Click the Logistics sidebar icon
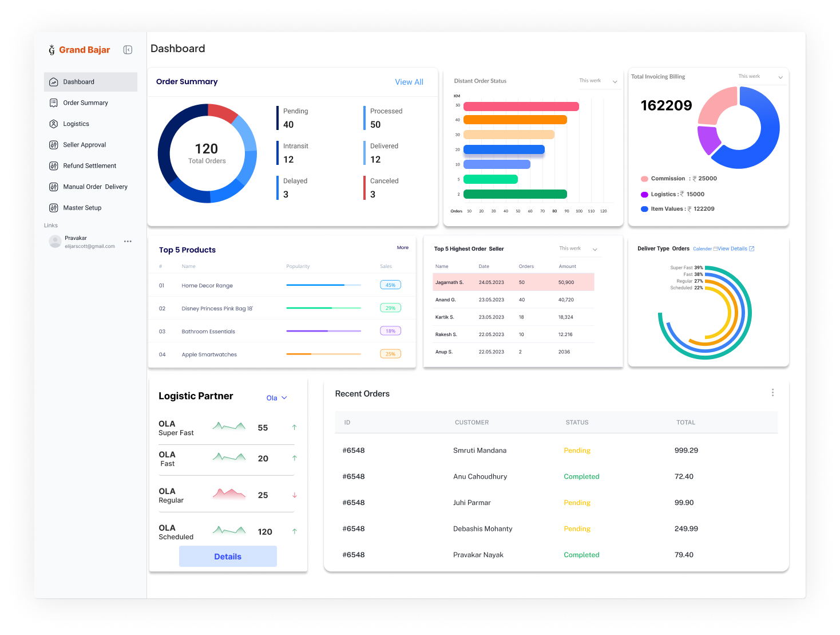The width and height of the screenshot is (840, 635). [54, 124]
